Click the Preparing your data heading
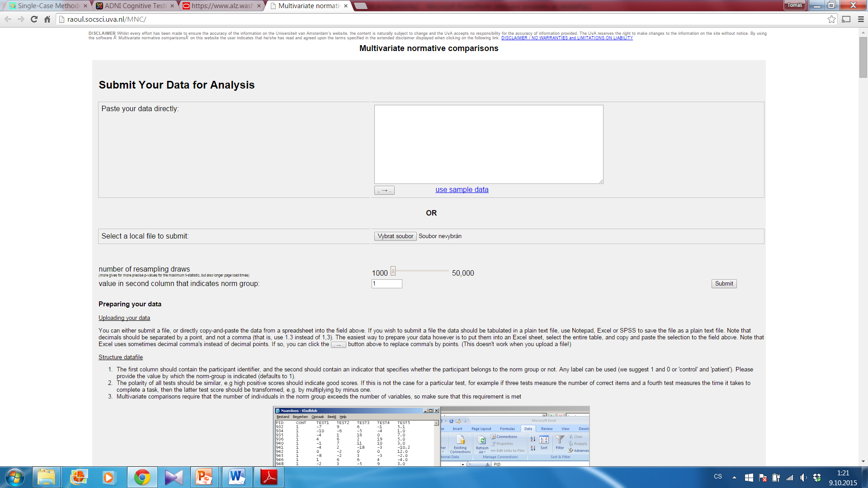Image resolution: width=868 pixels, height=488 pixels. [x=130, y=304]
